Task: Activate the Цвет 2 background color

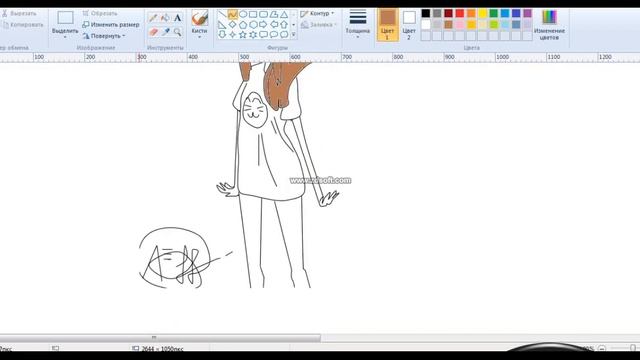Action: click(409, 25)
